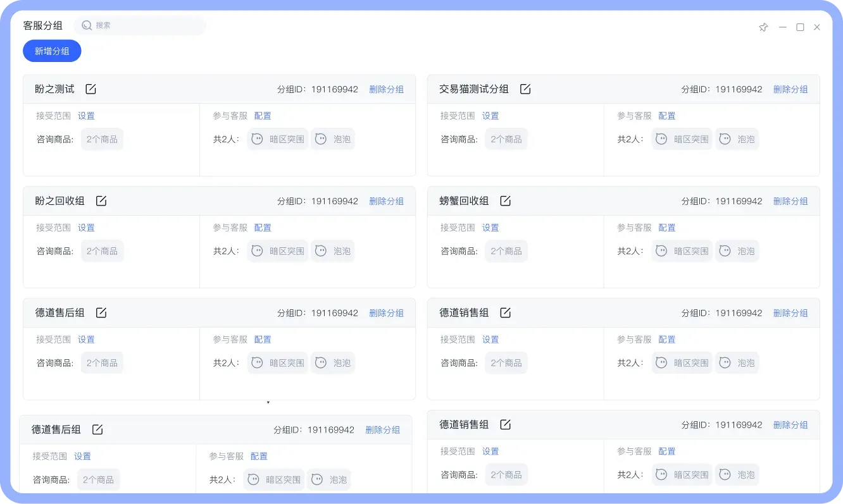Open the edit icon beside 螃蟹回收组
The width and height of the screenshot is (843, 504).
[505, 201]
